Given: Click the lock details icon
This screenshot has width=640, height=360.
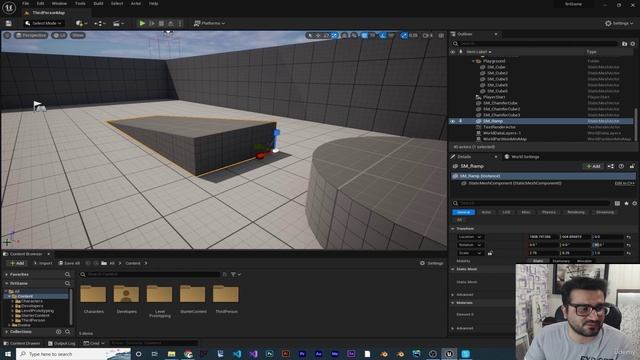Looking at the screenshot, I should click(x=632, y=166).
